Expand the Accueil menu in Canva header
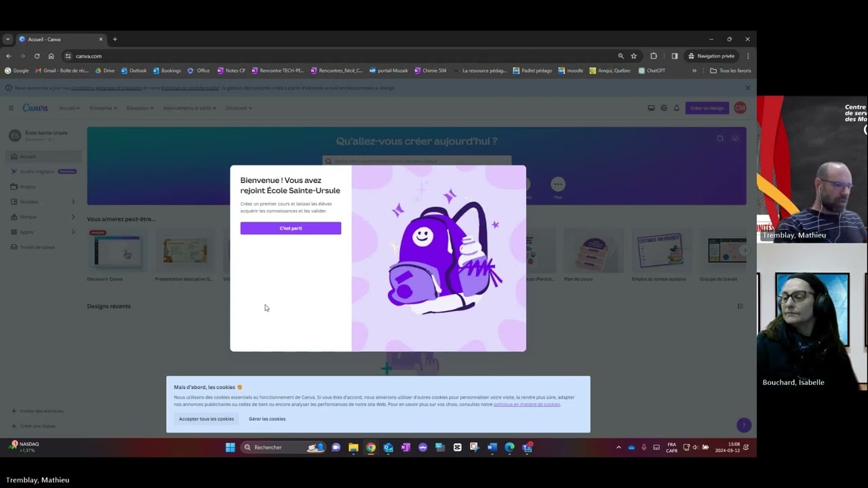 [69, 108]
